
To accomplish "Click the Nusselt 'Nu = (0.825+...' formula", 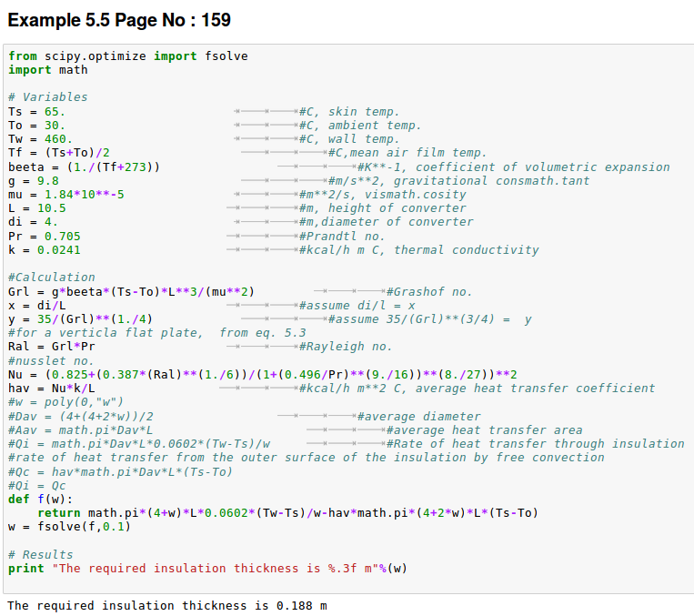I will point(262,375).
